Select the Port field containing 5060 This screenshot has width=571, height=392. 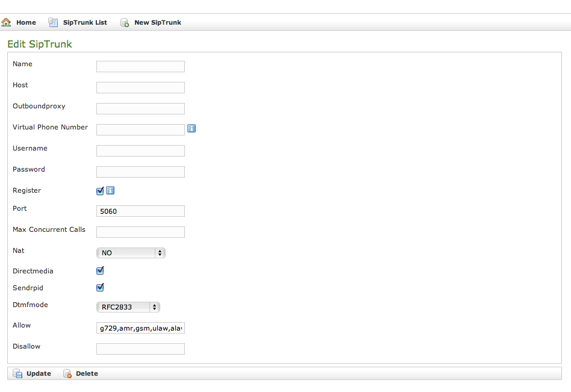point(140,211)
